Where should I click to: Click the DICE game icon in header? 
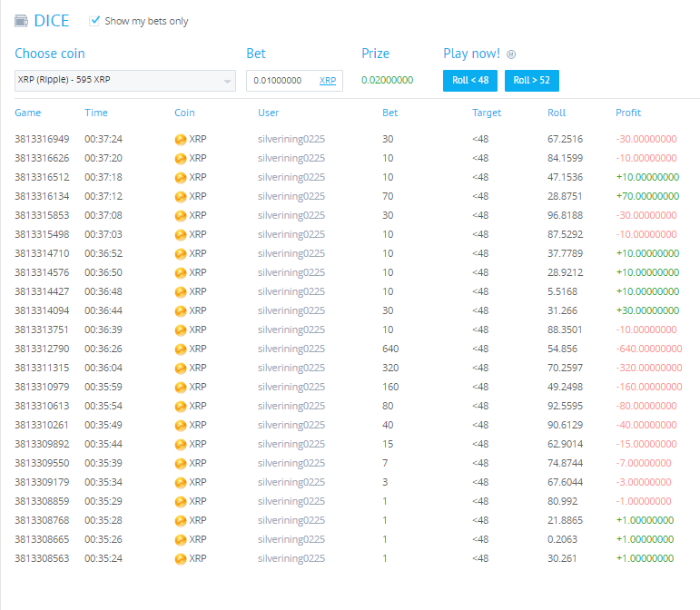tap(21, 21)
